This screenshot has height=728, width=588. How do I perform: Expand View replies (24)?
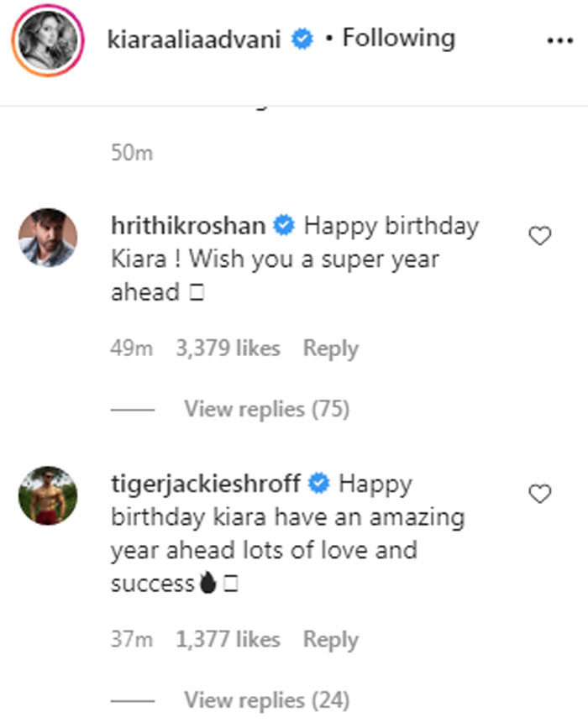(266, 699)
